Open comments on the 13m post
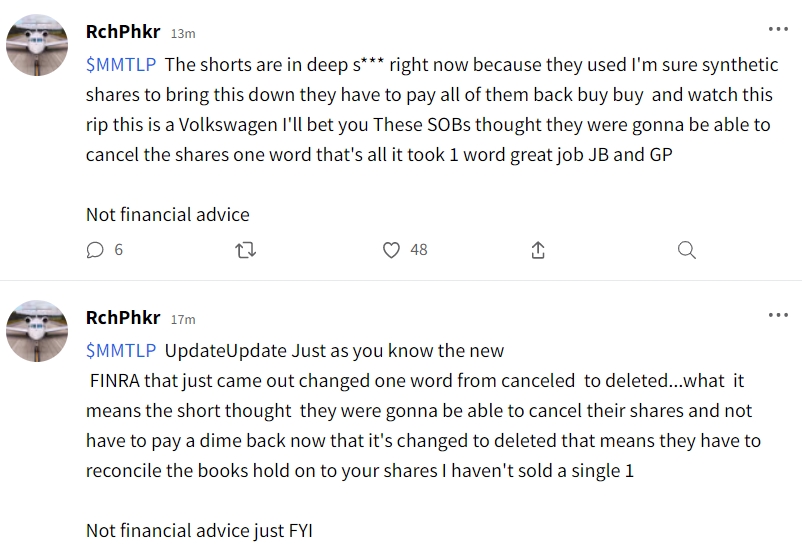This screenshot has width=802, height=545. click(x=96, y=250)
